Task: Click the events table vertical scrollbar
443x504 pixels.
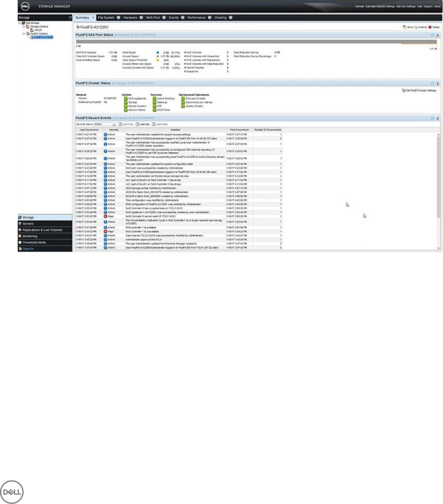Action: coord(439,191)
